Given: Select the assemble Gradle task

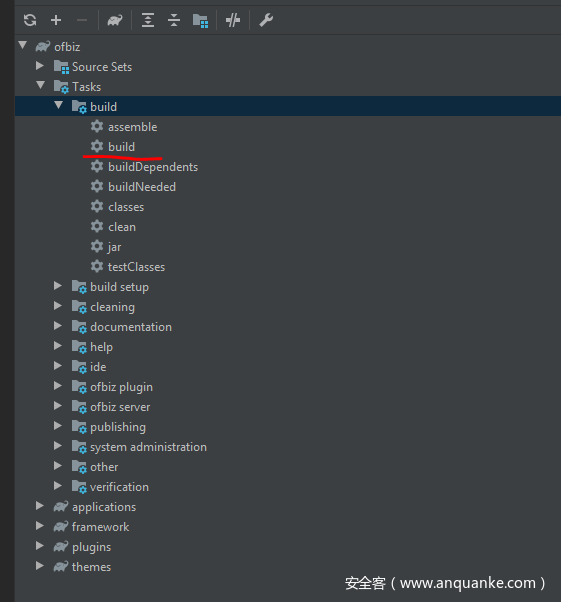Looking at the screenshot, I should coord(132,127).
